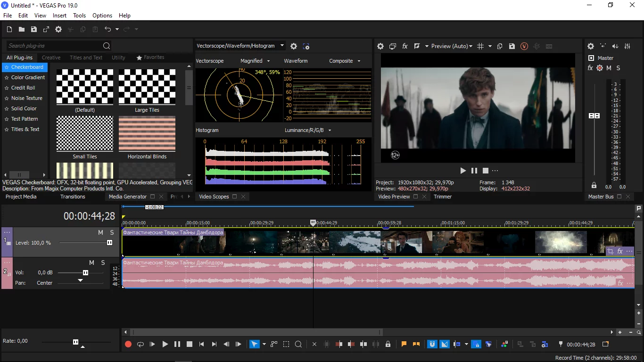
Task: Toggle the Master bus Solo button
Action: tap(618, 68)
